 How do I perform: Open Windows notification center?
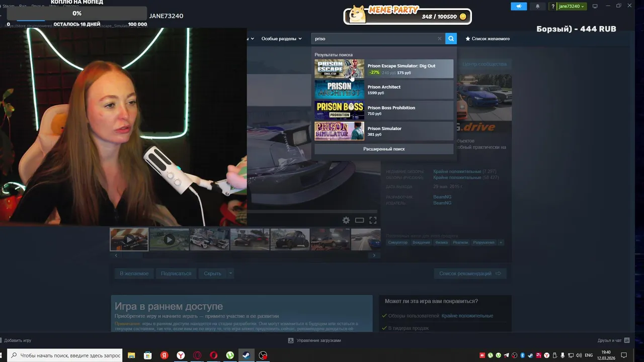pyautogui.click(x=624, y=355)
